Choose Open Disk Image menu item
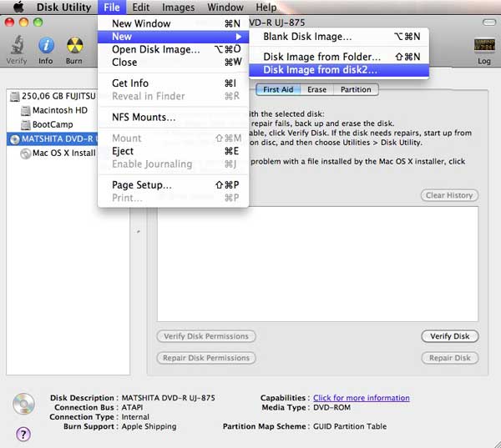This screenshot has height=448, width=501. coord(173,49)
